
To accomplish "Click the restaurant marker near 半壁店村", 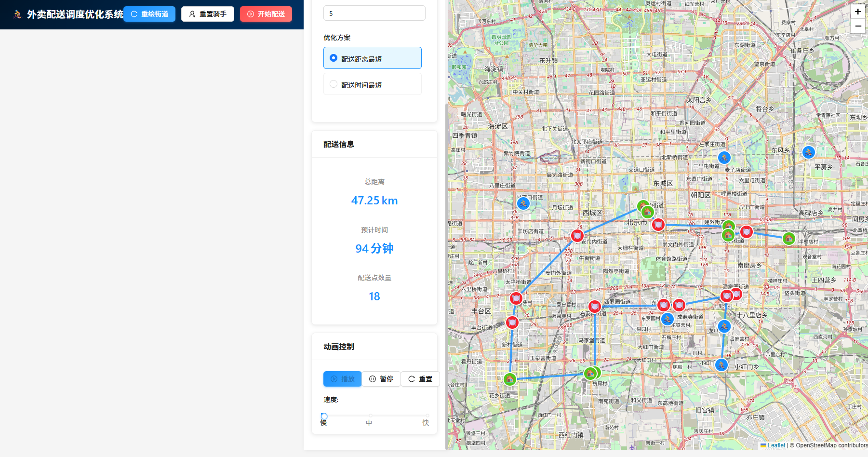I will pyautogui.click(x=788, y=238).
